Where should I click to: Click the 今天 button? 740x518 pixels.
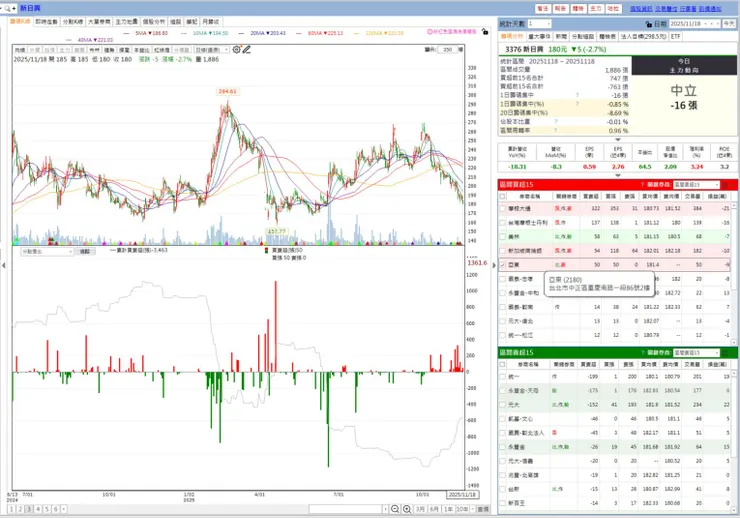[729, 24]
